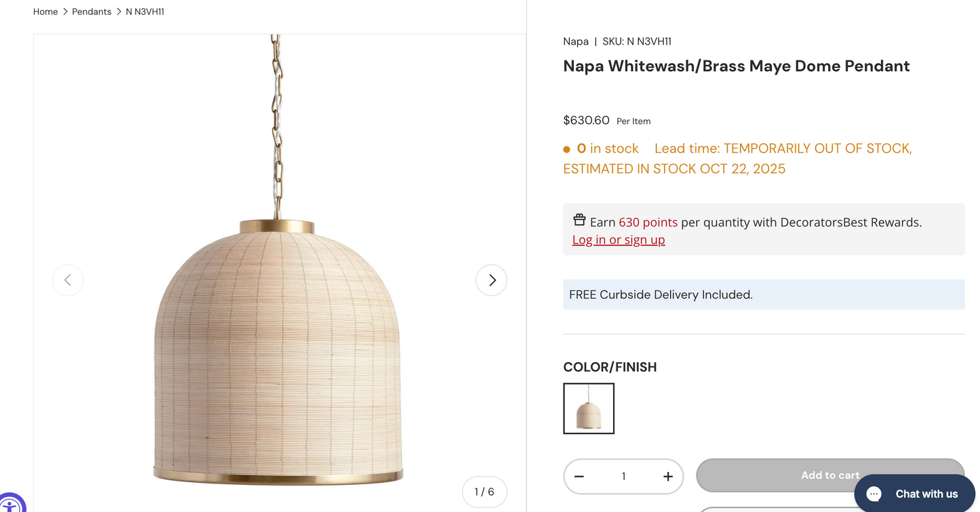Increase quantity with the plus icon
Viewport: 980px width, 512px height.
(x=667, y=476)
